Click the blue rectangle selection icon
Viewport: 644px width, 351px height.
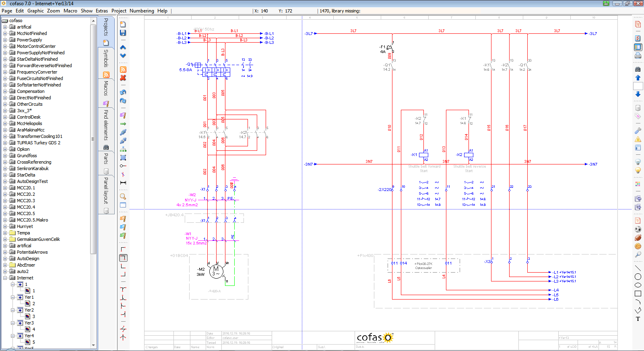(x=123, y=158)
